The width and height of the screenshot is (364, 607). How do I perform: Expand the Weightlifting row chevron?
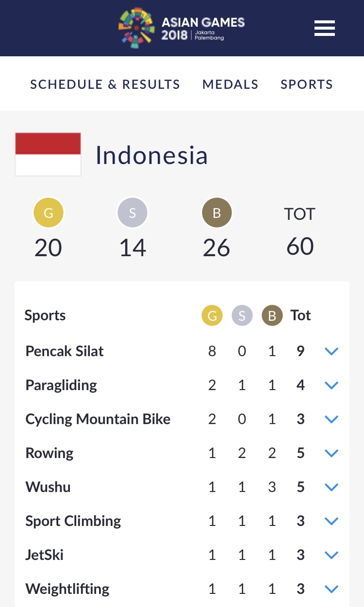coord(331,589)
